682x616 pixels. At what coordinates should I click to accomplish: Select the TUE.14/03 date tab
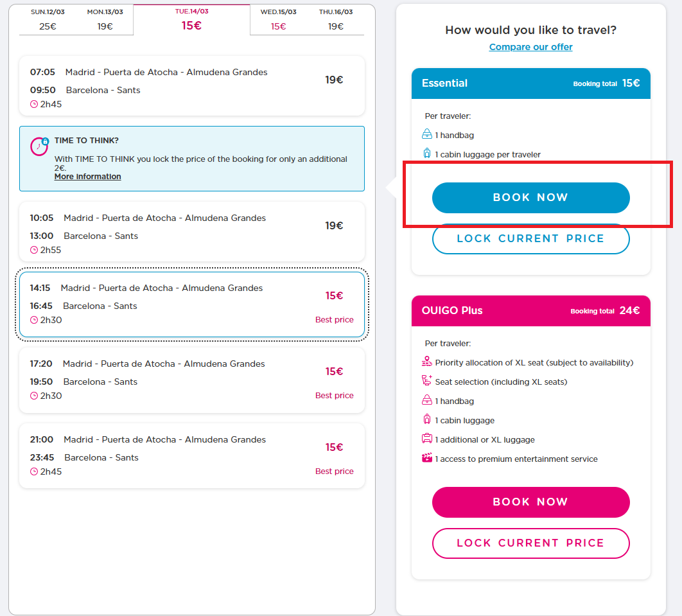[x=191, y=19]
